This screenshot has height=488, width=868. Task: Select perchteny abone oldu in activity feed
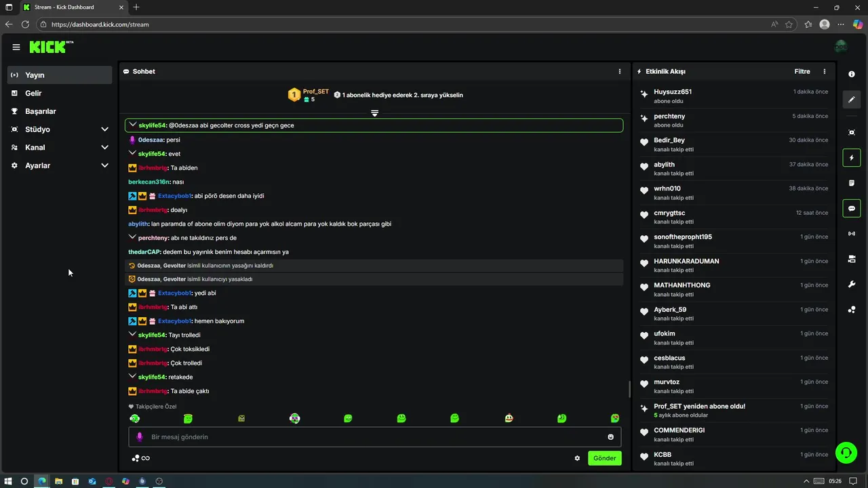734,120
